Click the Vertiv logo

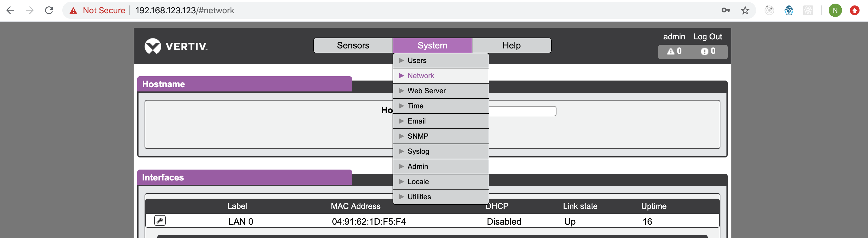(176, 46)
